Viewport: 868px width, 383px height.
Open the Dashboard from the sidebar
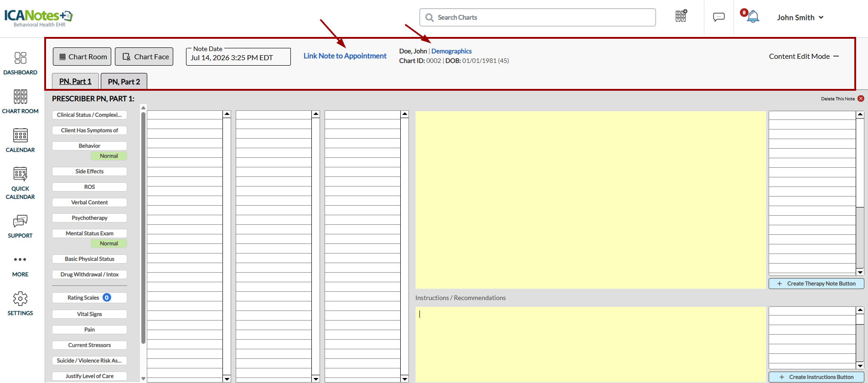click(x=20, y=63)
